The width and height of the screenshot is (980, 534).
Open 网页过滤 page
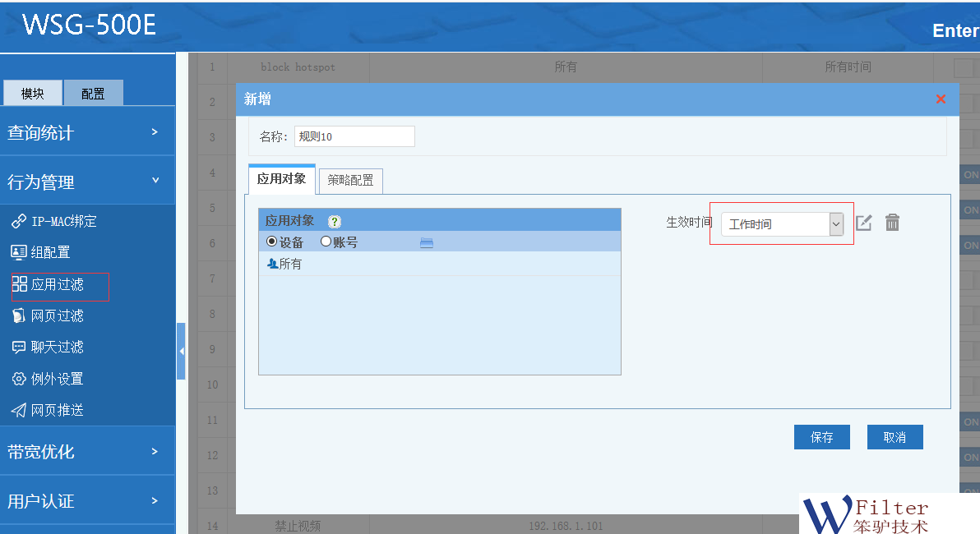[48, 315]
